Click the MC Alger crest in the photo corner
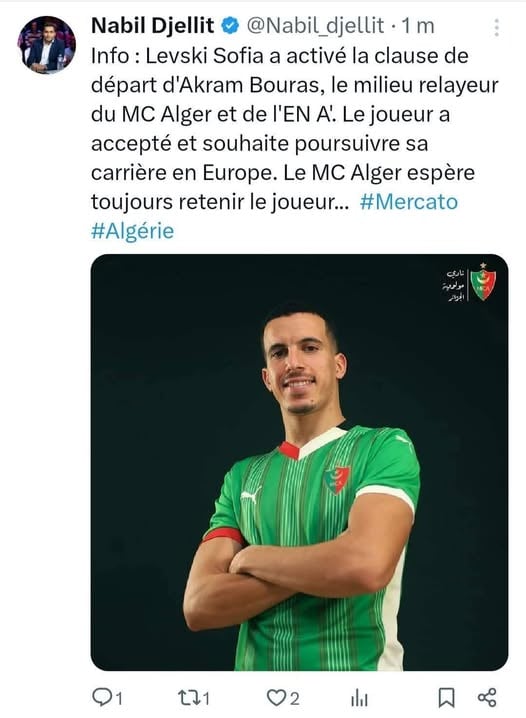526x718 pixels. coord(483,282)
